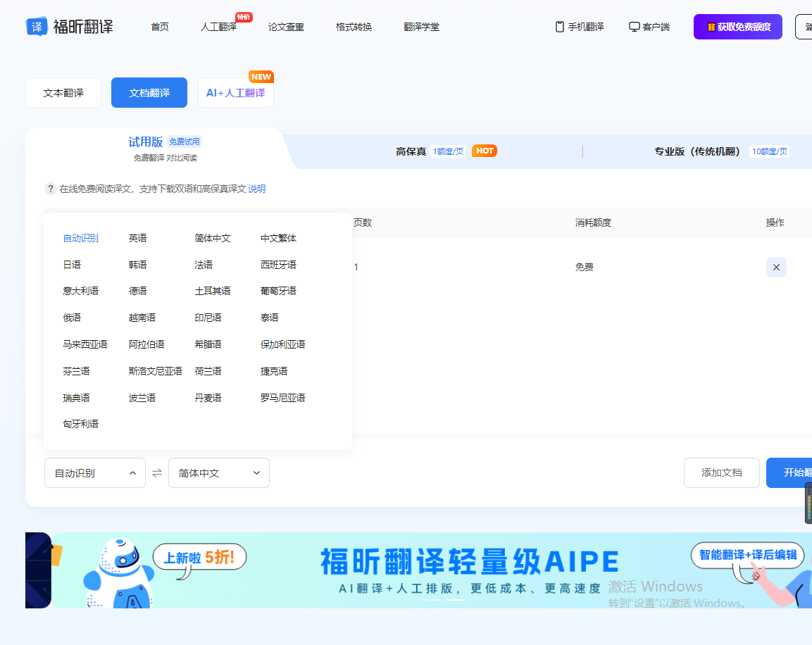Choose 韩语 in language list

click(137, 265)
